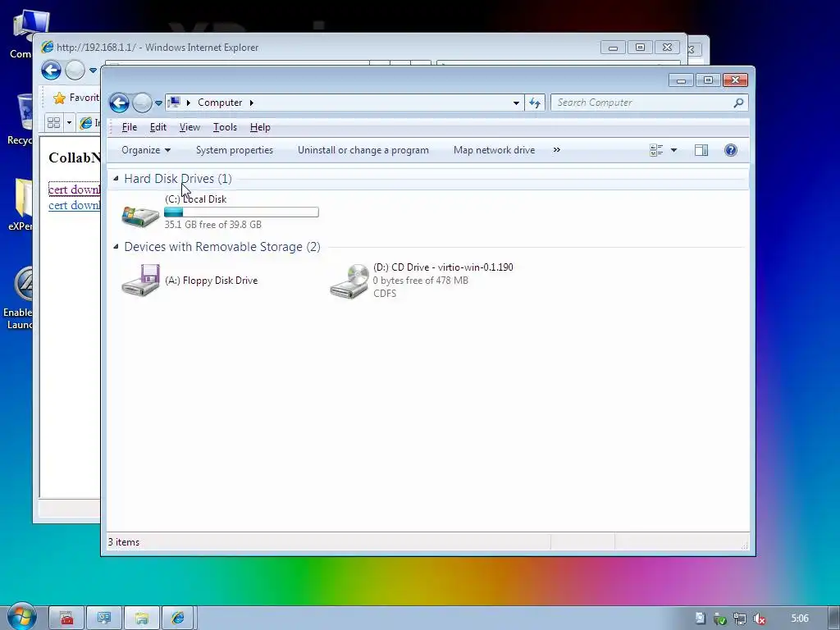Open Explorer help with the question mark icon
840x630 pixels.
[731, 150]
